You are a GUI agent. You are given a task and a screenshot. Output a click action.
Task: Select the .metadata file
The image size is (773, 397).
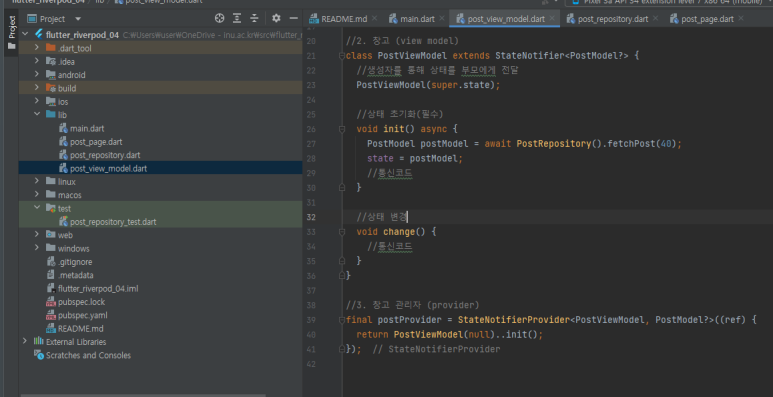pyautogui.click(x=75, y=275)
